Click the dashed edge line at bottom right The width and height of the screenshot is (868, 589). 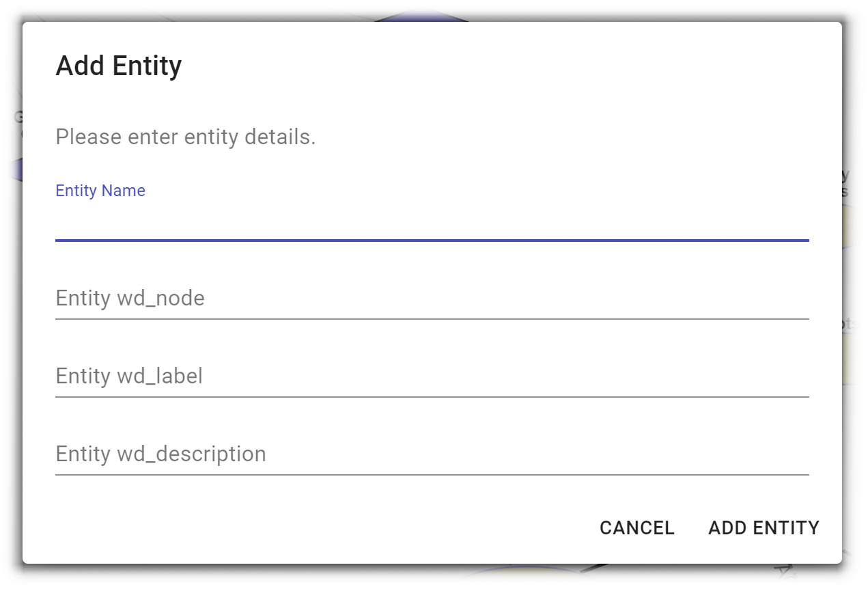pyautogui.click(x=853, y=558)
